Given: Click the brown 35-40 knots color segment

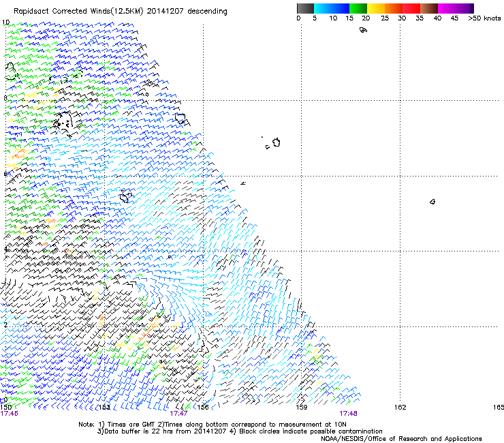Looking at the screenshot, I should [x=429, y=8].
